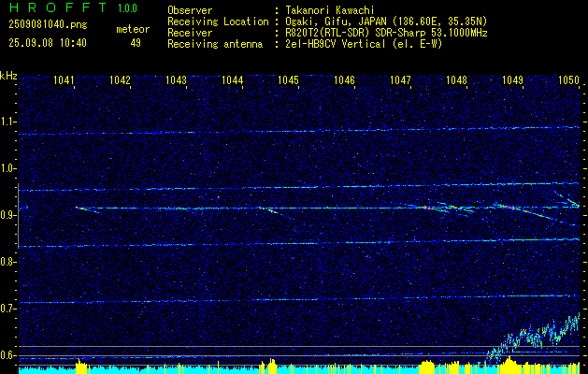Click the 1048 time axis label
Screen dimensions: 588x374
click(457, 79)
